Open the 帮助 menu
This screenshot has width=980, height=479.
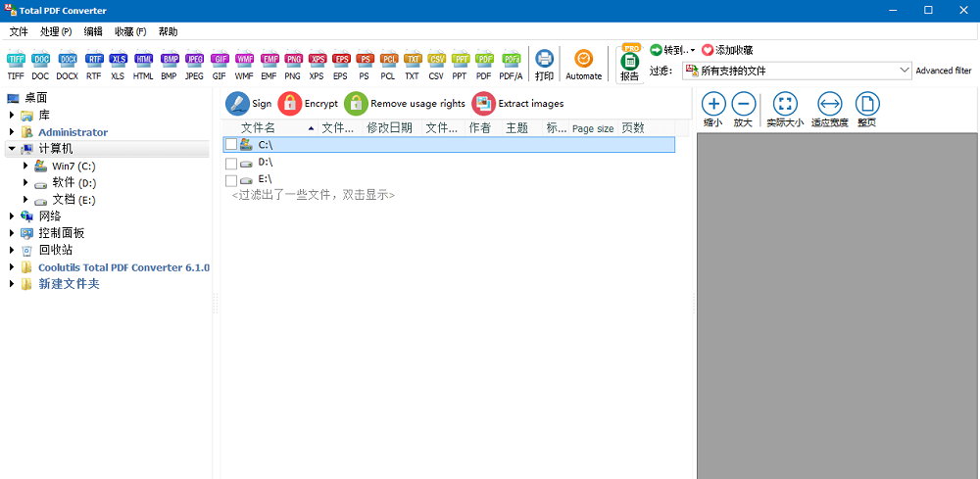(x=169, y=31)
